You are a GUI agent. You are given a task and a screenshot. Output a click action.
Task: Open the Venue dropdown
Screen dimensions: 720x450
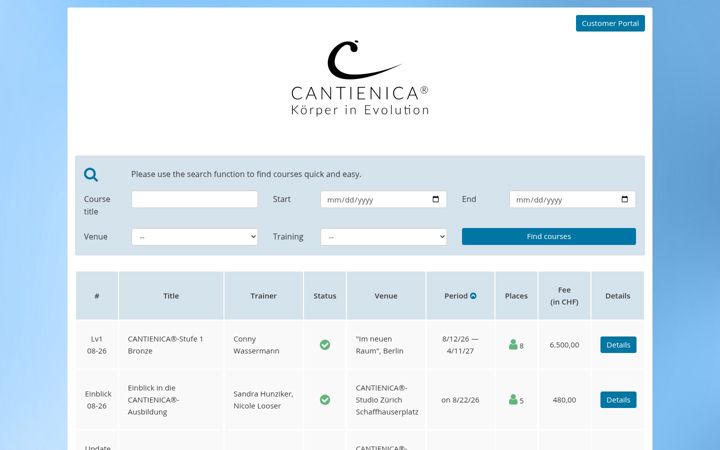pos(195,237)
